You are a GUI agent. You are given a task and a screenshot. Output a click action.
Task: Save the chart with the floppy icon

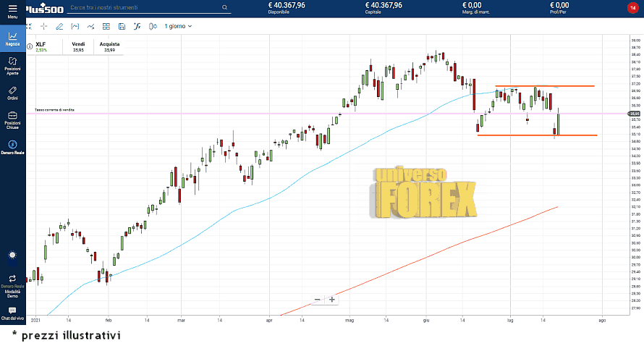pyautogui.click(x=121, y=26)
